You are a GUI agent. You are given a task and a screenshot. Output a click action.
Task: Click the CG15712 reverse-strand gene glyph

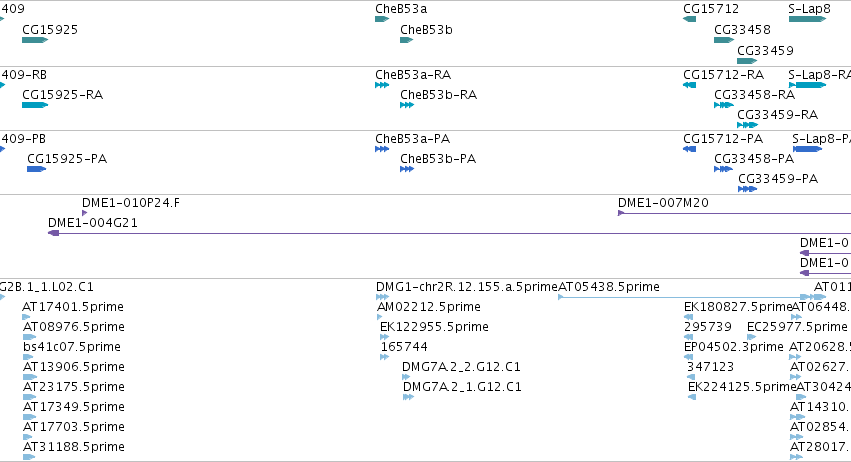[689, 19]
